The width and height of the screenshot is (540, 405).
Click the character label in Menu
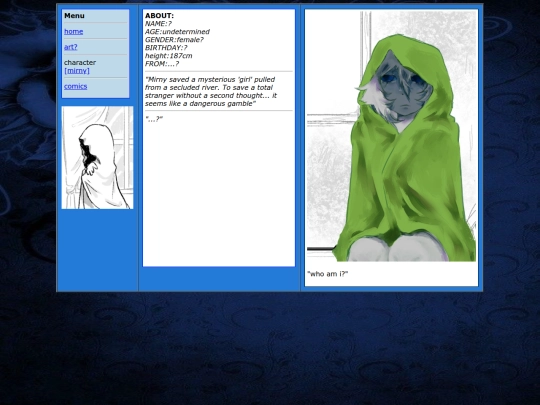click(x=80, y=62)
